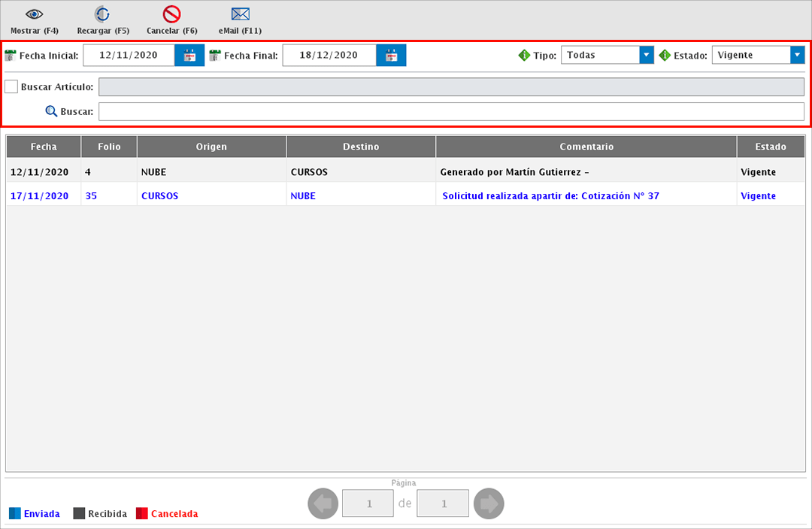The image size is (812, 529).
Task: Click the magnifying glass Buscar icon
Action: pyautogui.click(x=51, y=111)
